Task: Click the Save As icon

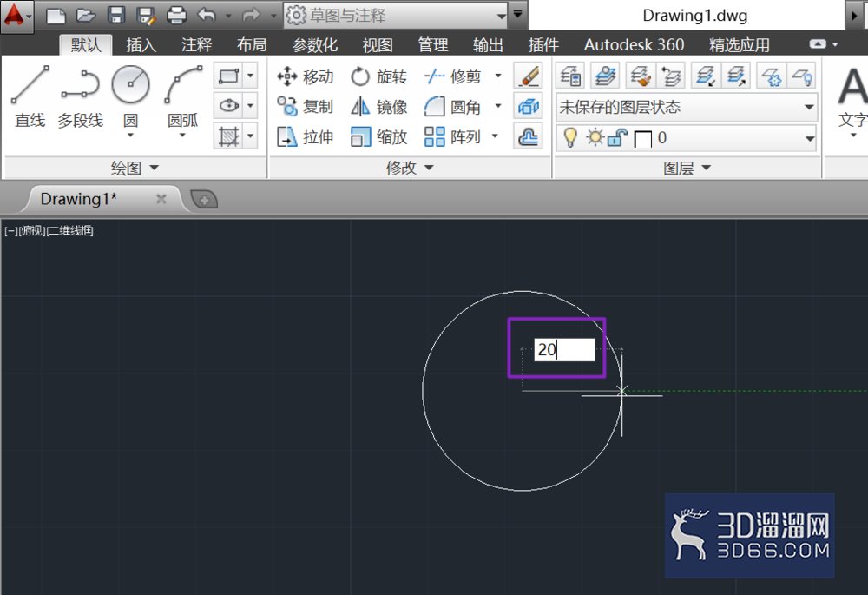Action: [146, 16]
